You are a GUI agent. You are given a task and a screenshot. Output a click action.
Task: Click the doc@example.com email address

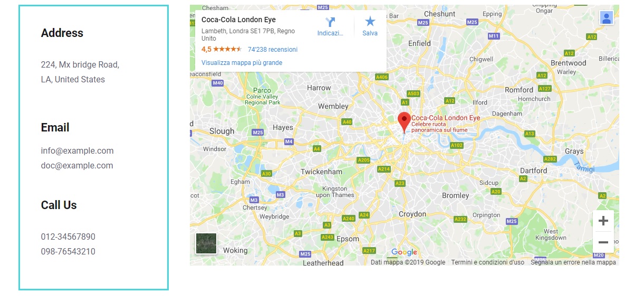coord(77,165)
